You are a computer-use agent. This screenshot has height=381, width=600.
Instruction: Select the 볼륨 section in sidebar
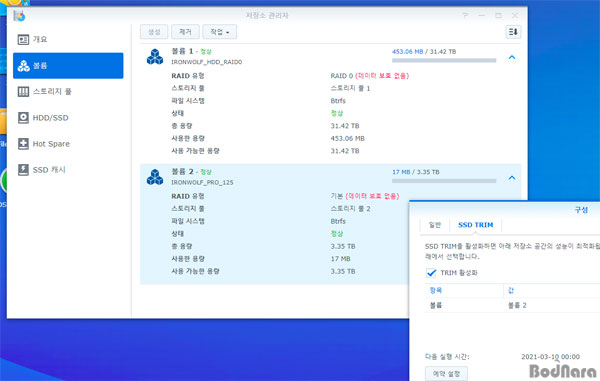(x=68, y=66)
